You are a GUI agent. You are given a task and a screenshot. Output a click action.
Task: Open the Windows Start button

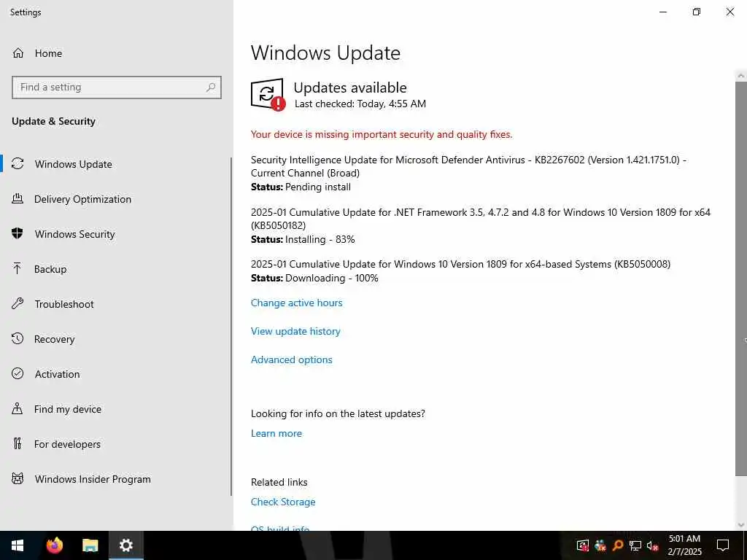point(18,545)
